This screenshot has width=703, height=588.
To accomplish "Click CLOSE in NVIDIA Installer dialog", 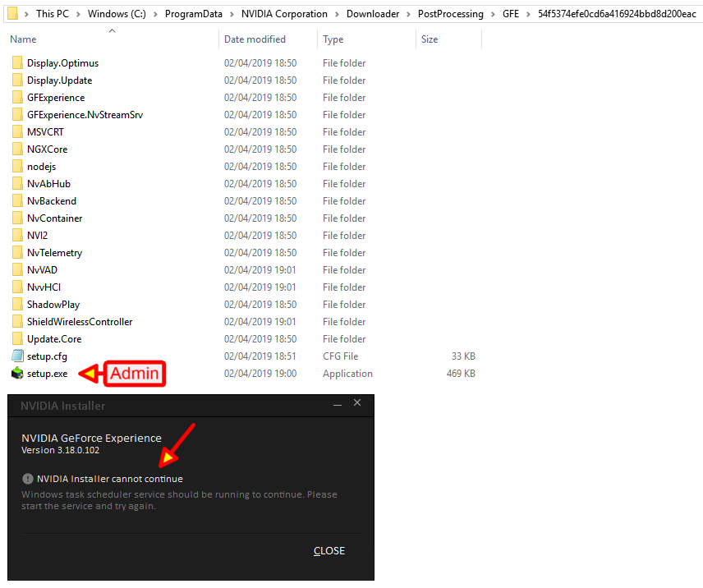I will pos(329,551).
